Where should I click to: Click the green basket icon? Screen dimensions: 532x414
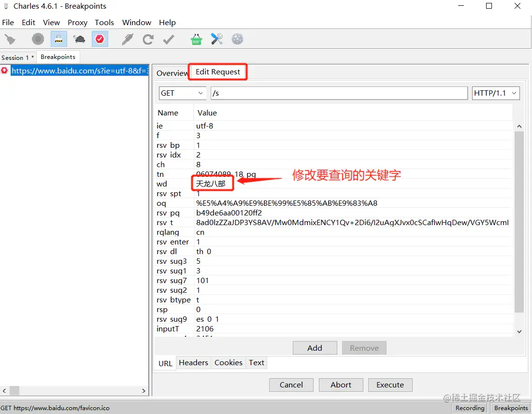coord(197,39)
